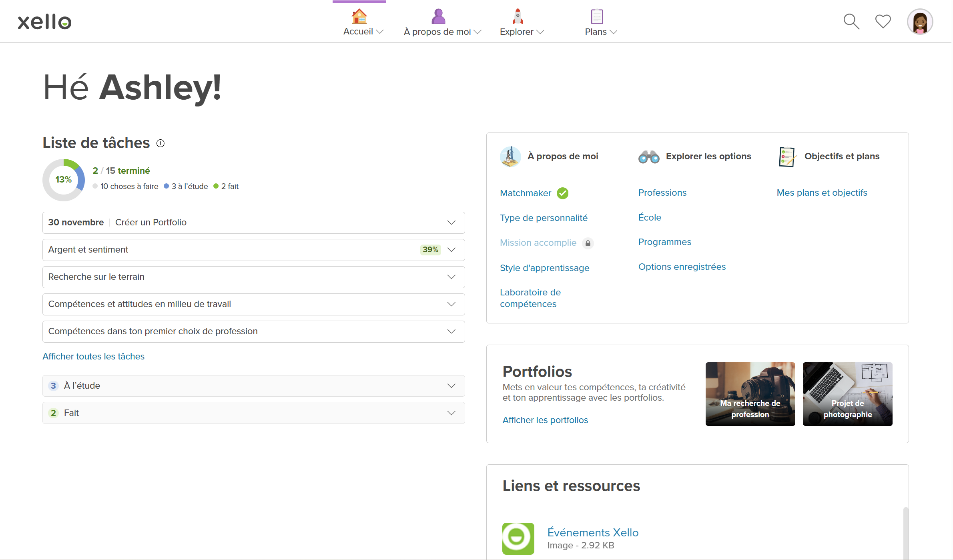The height and width of the screenshot is (560, 953).
Task: Open Options enregistrées link
Action: pyautogui.click(x=682, y=267)
